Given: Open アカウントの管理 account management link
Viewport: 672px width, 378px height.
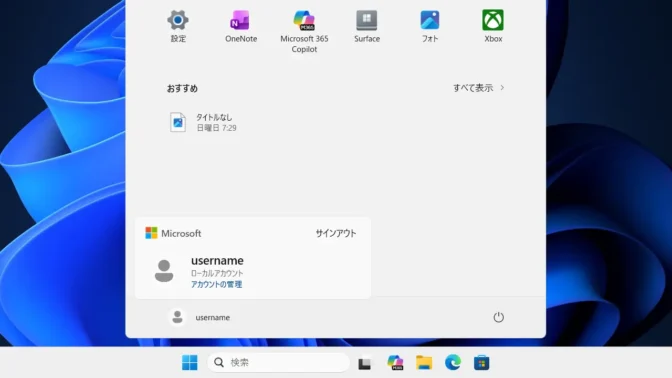Looking at the screenshot, I should pos(216,284).
